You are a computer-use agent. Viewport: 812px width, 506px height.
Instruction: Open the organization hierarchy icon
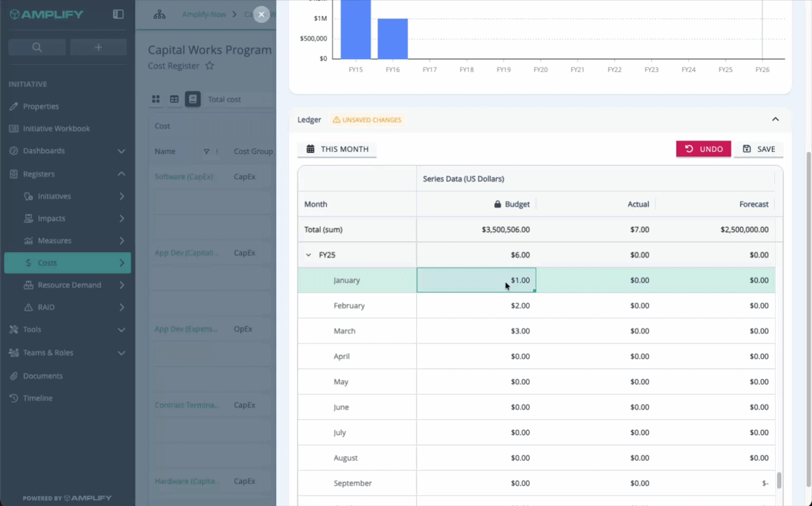click(x=159, y=14)
